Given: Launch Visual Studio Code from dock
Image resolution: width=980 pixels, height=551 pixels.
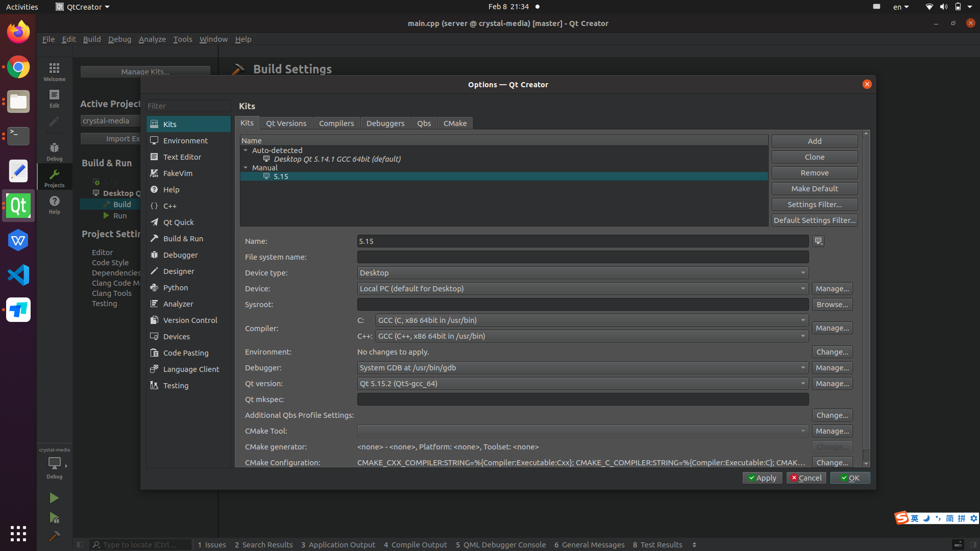Looking at the screenshot, I should tap(18, 275).
